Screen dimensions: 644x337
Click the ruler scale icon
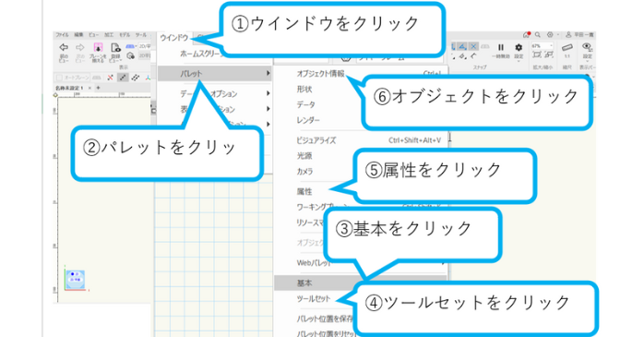pos(567,48)
